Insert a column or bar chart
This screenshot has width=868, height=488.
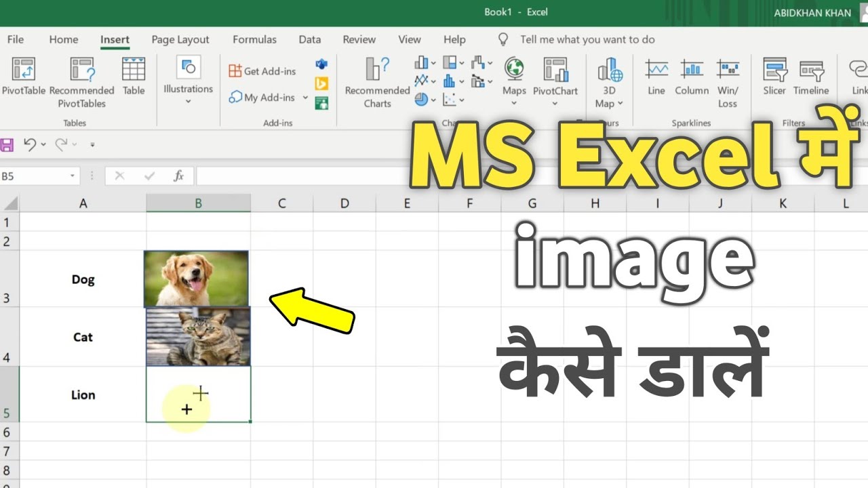coord(422,63)
